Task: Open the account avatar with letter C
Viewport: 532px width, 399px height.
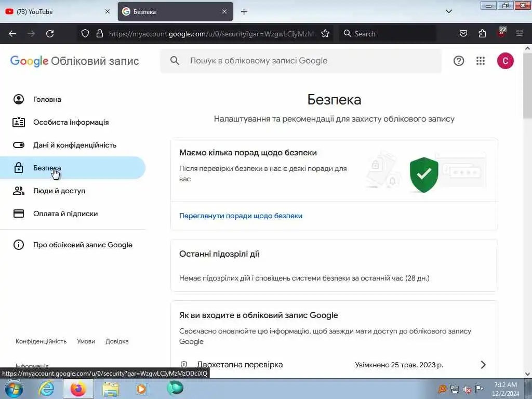Action: 505,61
